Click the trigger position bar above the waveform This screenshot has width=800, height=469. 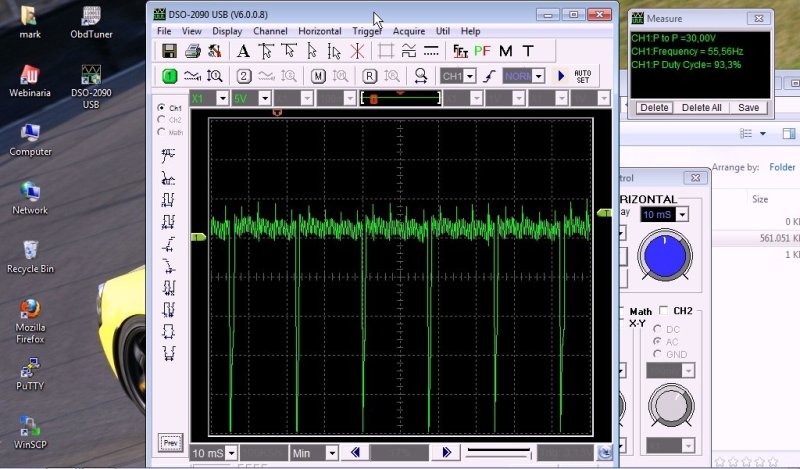400,97
